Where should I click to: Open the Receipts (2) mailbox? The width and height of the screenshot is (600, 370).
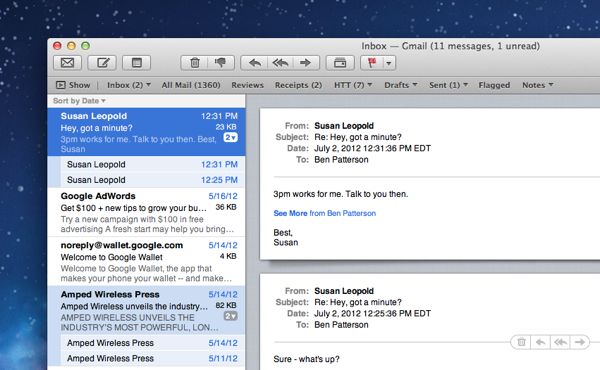click(x=298, y=85)
